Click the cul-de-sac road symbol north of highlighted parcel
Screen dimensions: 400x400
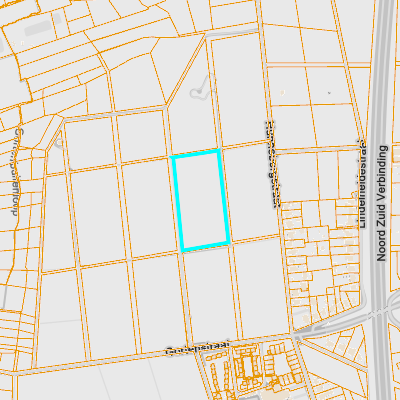(x=202, y=87)
